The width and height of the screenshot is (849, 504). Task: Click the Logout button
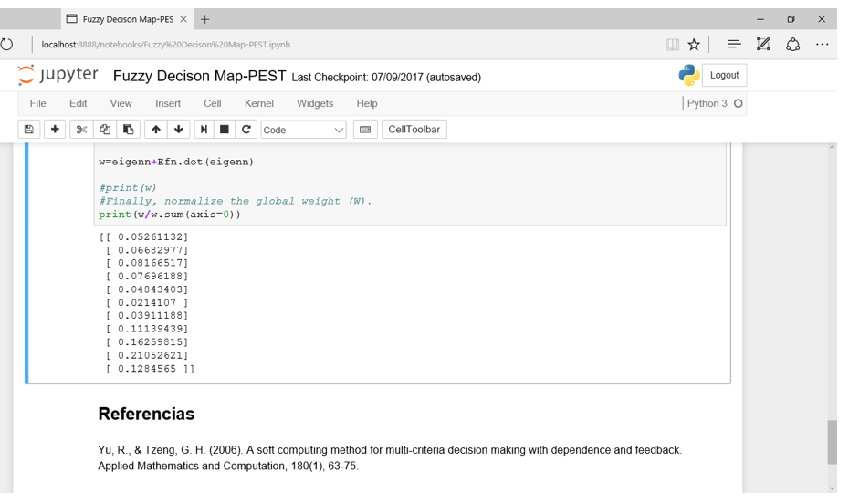tap(724, 75)
